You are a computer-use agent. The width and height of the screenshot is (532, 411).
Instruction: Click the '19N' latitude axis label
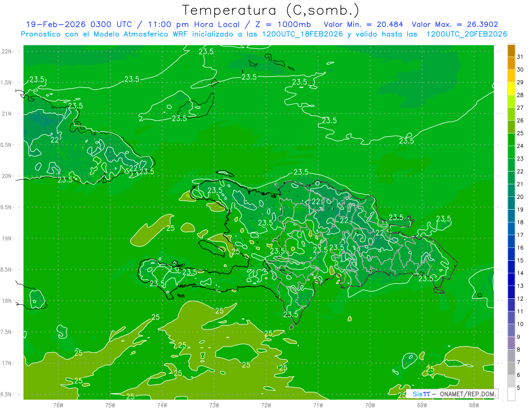point(7,238)
